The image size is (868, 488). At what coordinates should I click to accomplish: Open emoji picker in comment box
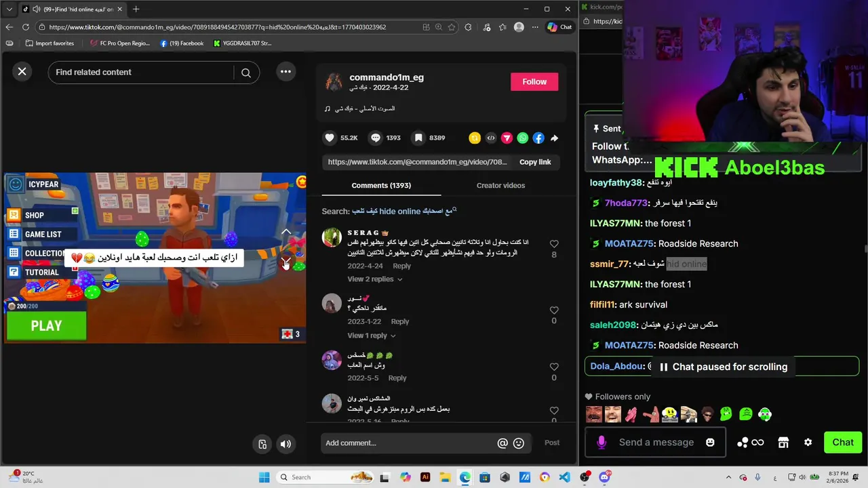519,443
